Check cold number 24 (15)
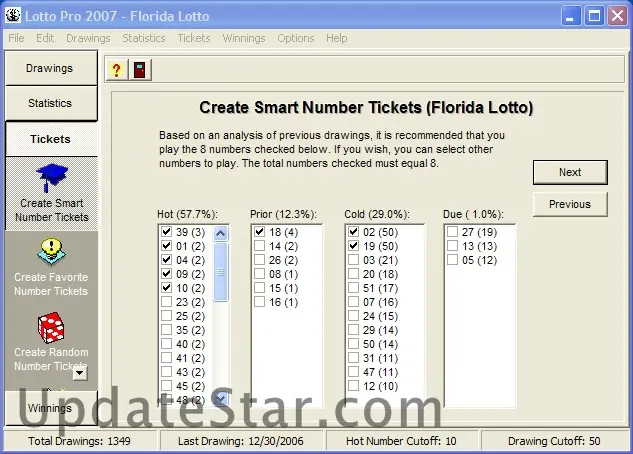 click(354, 316)
